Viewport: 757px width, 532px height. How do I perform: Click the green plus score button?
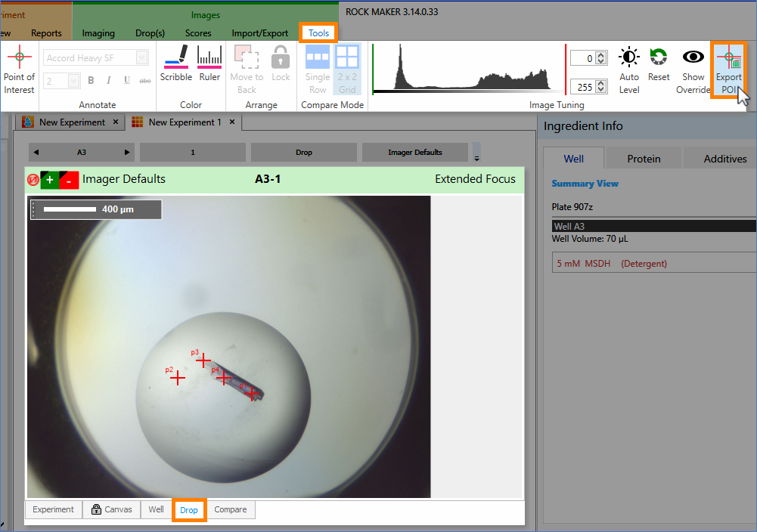point(50,180)
